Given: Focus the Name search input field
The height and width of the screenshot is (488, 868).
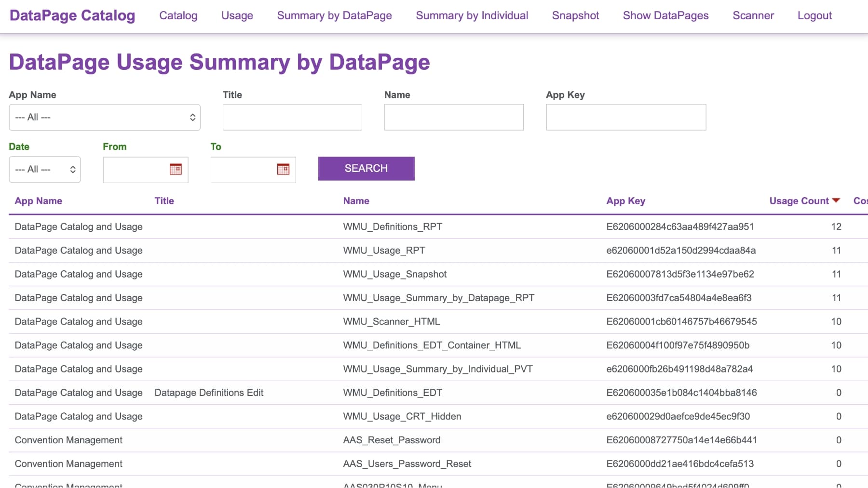Looking at the screenshot, I should [454, 117].
